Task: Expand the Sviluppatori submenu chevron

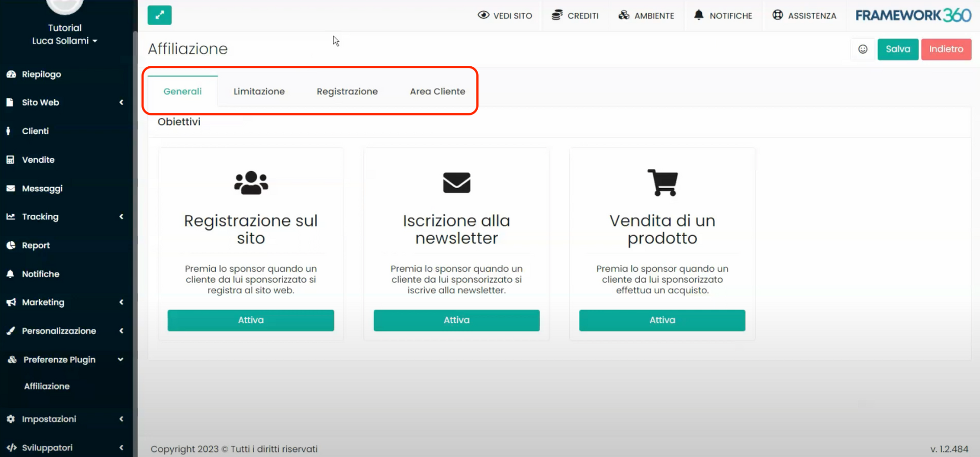Action: [121, 447]
